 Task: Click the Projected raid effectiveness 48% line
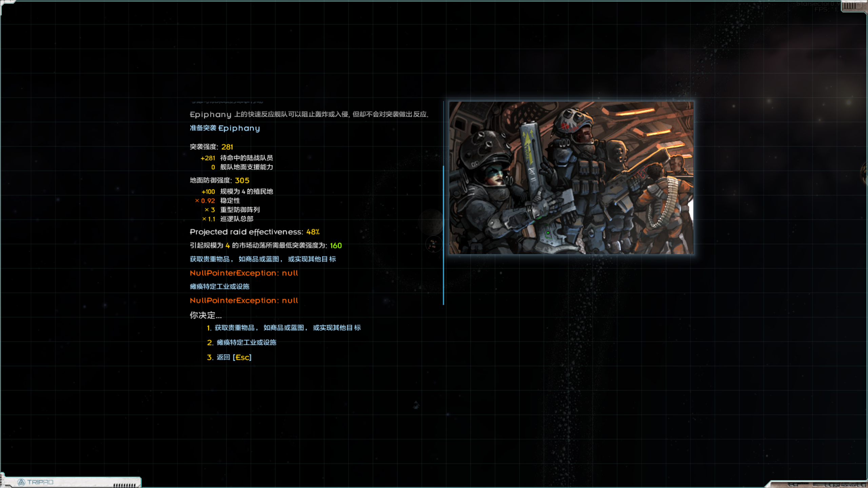pyautogui.click(x=254, y=232)
